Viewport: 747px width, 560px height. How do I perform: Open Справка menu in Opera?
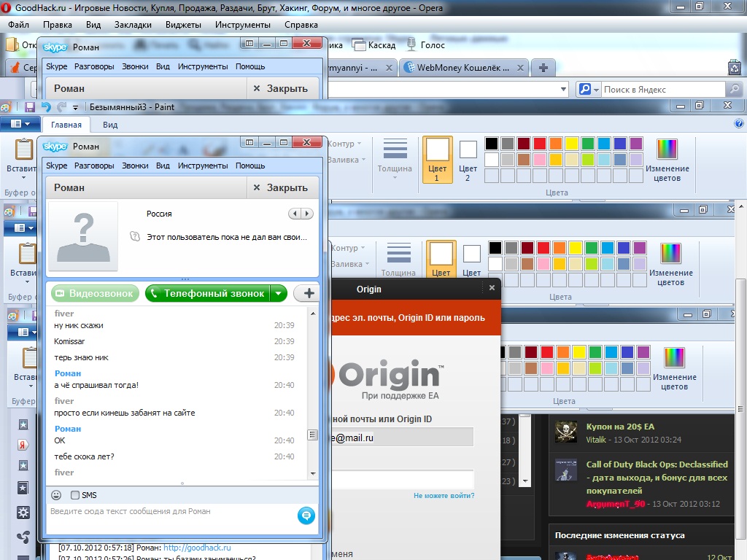[x=301, y=25]
